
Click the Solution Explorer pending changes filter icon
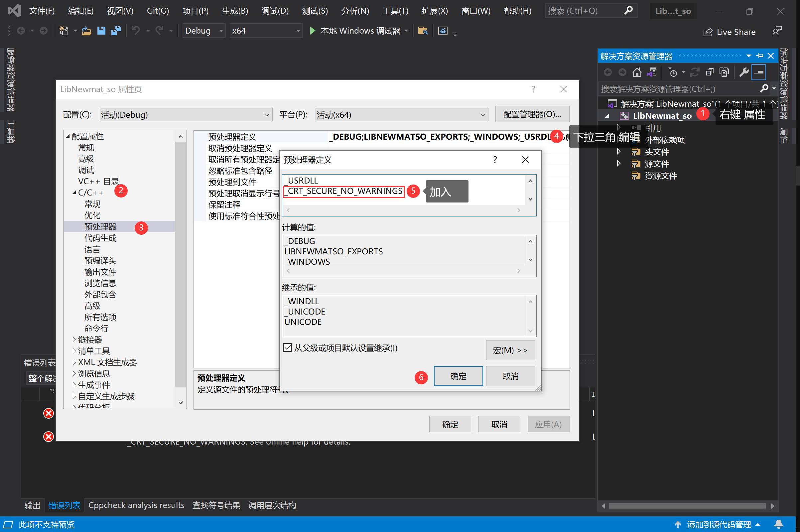pyautogui.click(x=673, y=72)
